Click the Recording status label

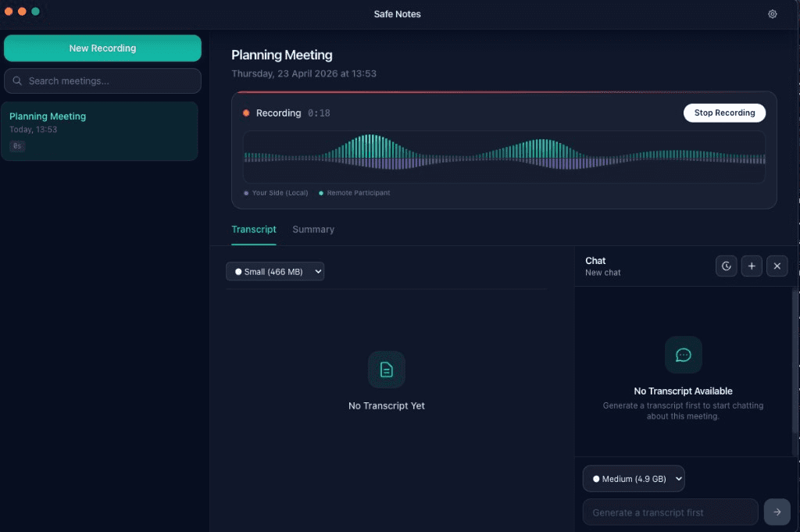pos(279,112)
